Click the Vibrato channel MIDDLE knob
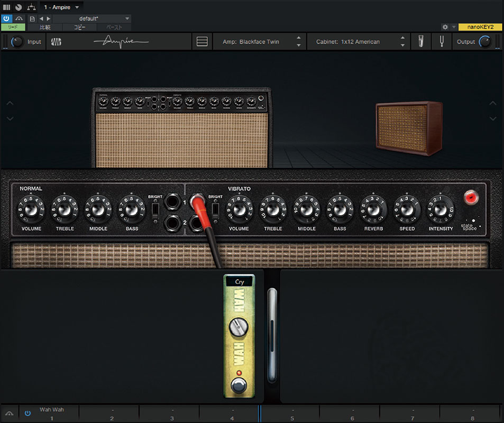The height and width of the screenshot is (423, 504). click(306, 210)
